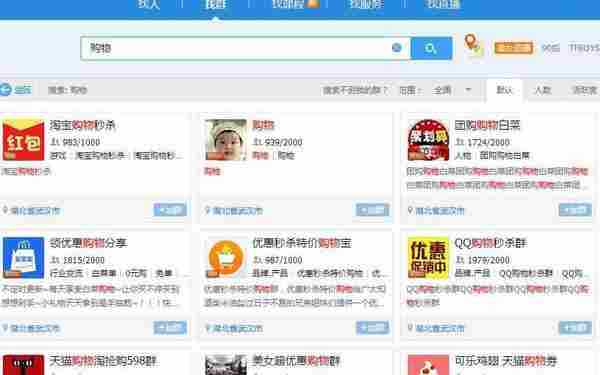The height and width of the screenshot is (375, 600).
Task: Click the member count 1815/2000
Action: click(83, 260)
